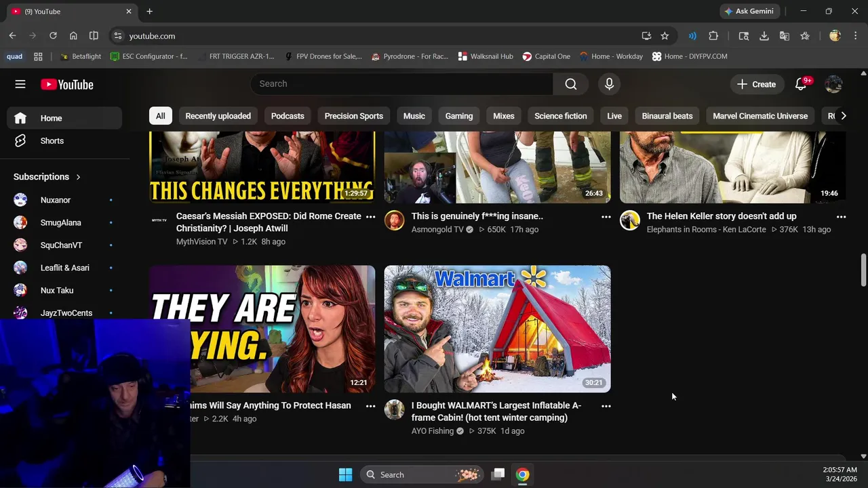Open Task View in taskbar
Screen dimensions: 868x488
pyautogui.click(x=498, y=474)
